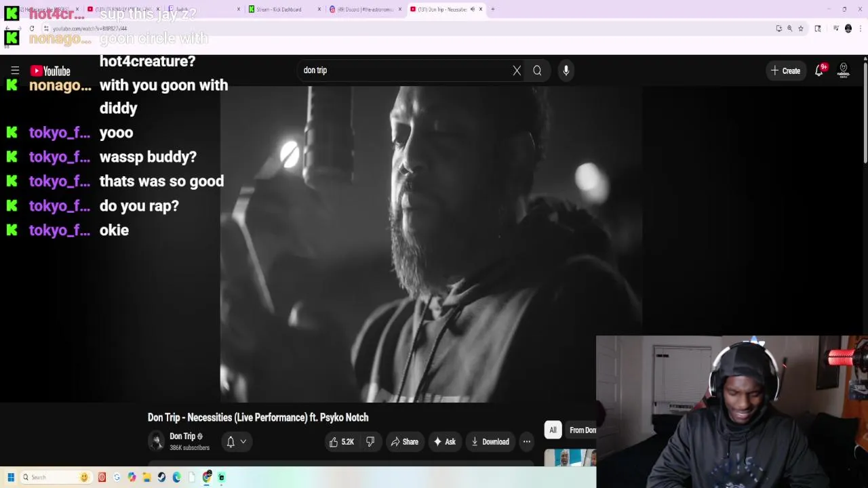Open the notification bell dropdown for Don Trip

click(x=236, y=442)
